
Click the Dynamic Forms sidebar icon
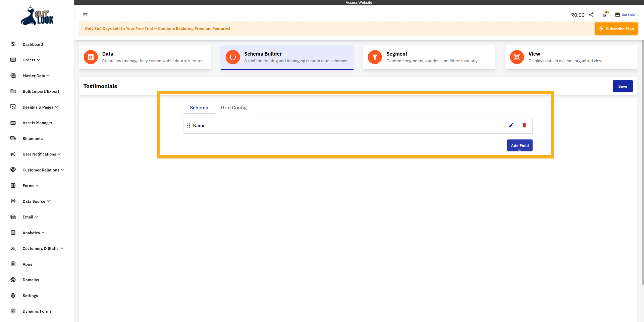[13, 311]
